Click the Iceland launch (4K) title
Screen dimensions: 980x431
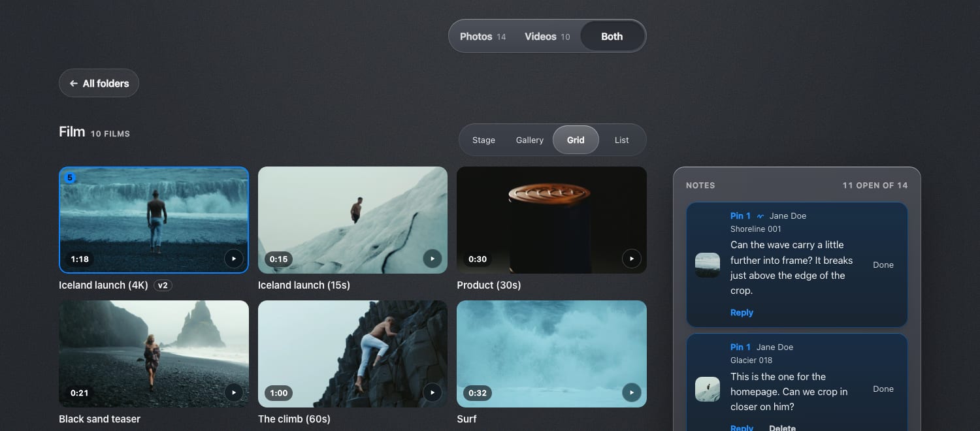[105, 285]
